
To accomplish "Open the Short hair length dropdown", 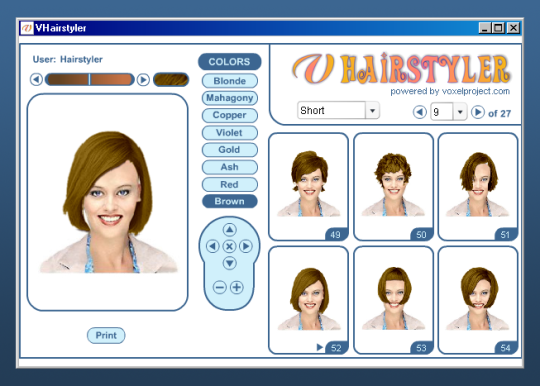I will pyautogui.click(x=372, y=111).
